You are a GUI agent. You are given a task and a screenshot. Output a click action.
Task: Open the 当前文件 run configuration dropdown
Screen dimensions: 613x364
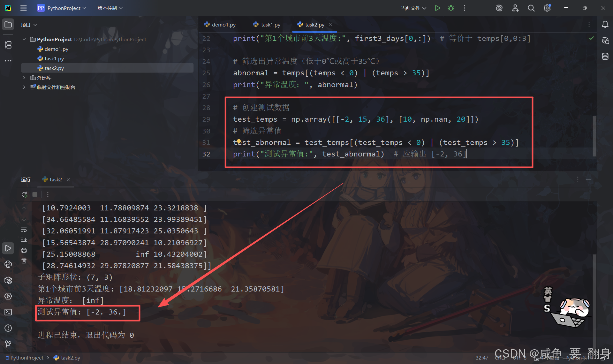413,8
